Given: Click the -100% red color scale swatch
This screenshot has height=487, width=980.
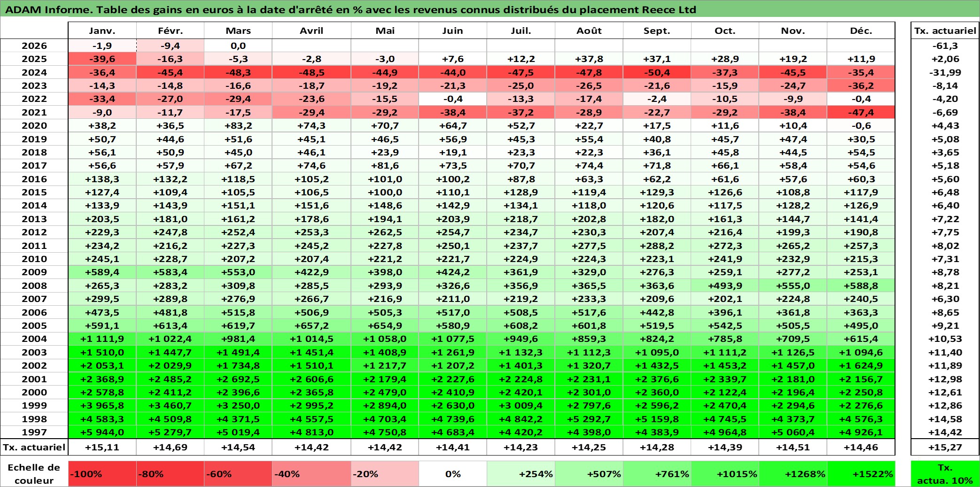Looking at the screenshot, I should point(102,474).
